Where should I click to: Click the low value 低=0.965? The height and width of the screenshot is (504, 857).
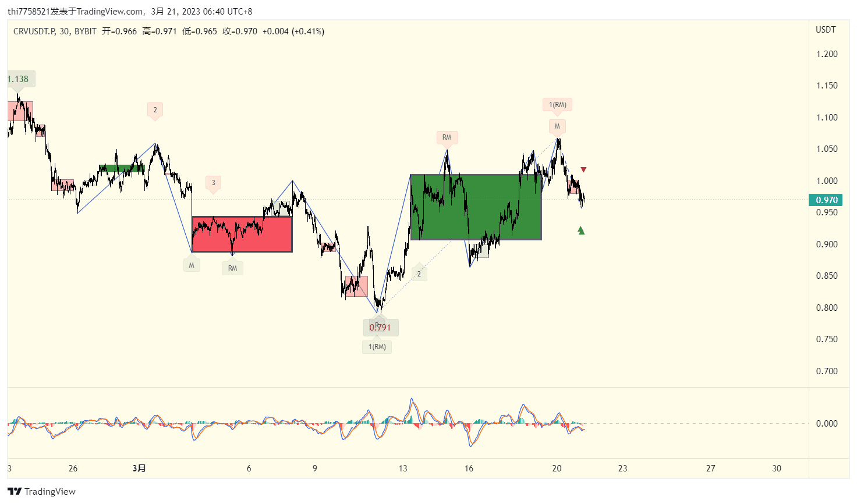coord(200,31)
